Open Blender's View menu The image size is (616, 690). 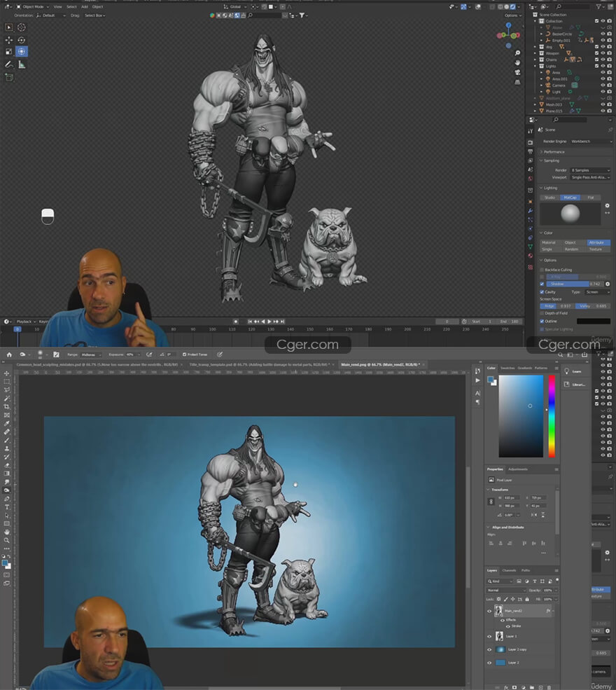coord(57,6)
